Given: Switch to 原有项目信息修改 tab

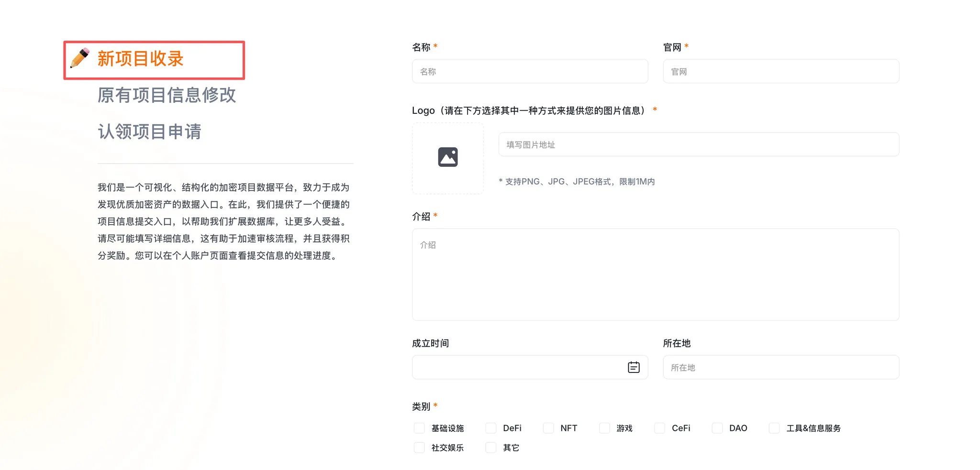Looking at the screenshot, I should point(167,95).
